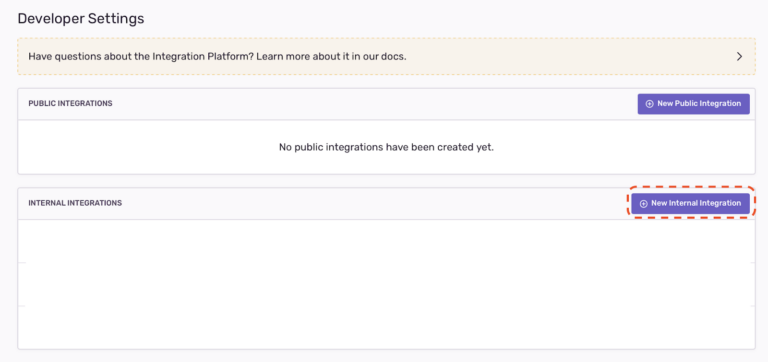
Task: Click the INTERNAL INTEGRATIONS section label
Action: [x=75, y=203]
